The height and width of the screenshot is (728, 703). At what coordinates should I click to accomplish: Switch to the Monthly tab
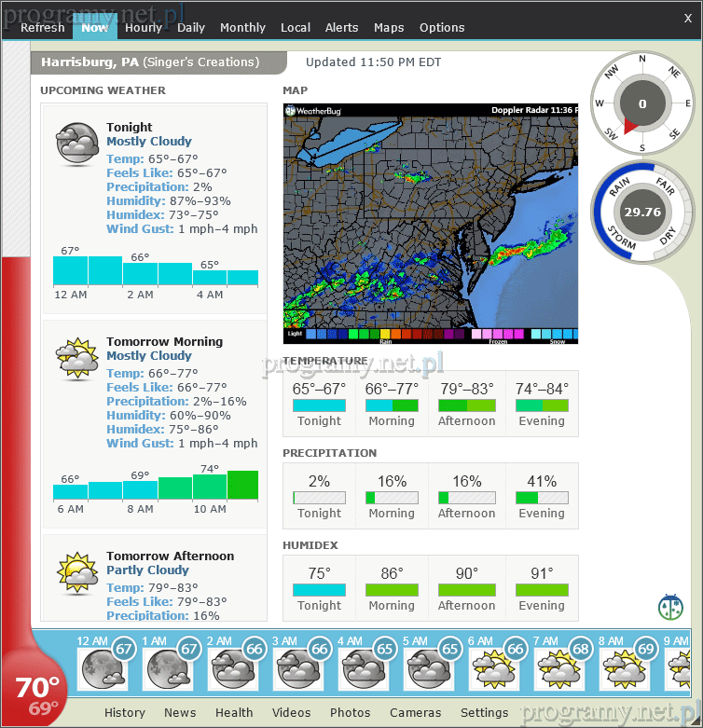(242, 27)
